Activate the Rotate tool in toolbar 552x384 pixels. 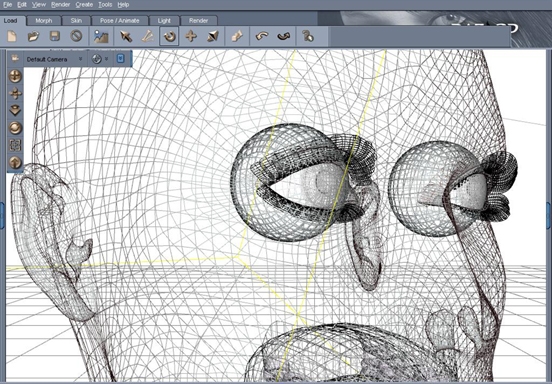tap(169, 36)
